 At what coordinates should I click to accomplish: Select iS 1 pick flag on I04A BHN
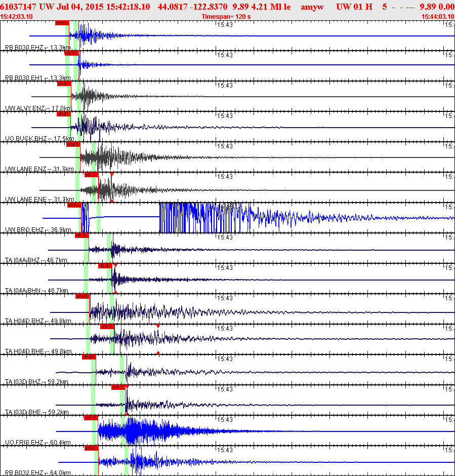(x=105, y=266)
